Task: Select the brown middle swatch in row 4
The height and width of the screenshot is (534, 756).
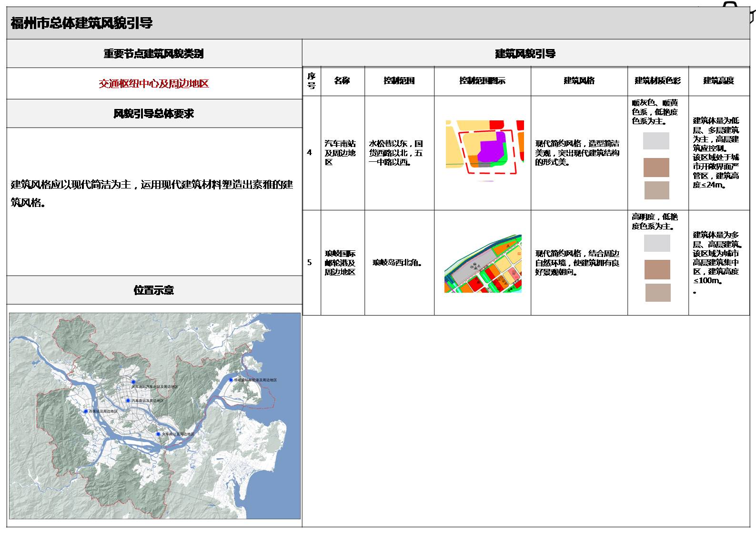Action: (656, 168)
